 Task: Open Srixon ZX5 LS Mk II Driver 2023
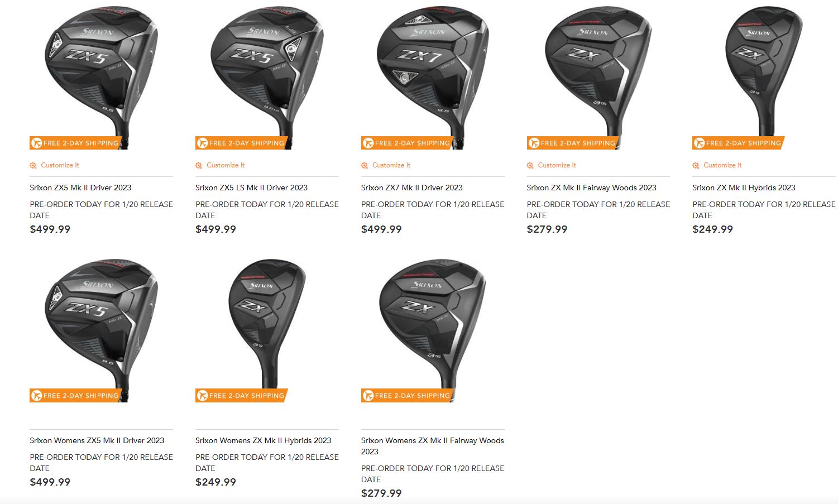pos(252,188)
